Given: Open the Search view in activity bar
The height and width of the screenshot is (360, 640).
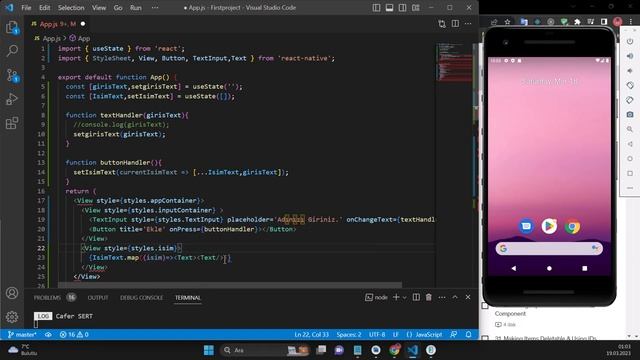Looking at the screenshot, I should click(x=12, y=51).
